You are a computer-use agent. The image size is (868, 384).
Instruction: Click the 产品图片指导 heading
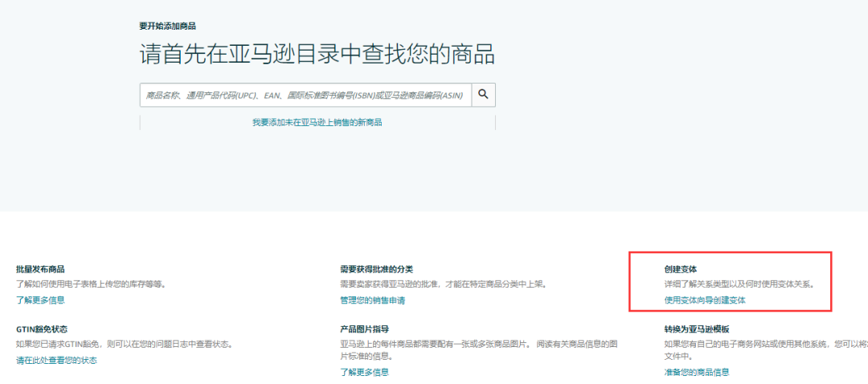pos(364,329)
